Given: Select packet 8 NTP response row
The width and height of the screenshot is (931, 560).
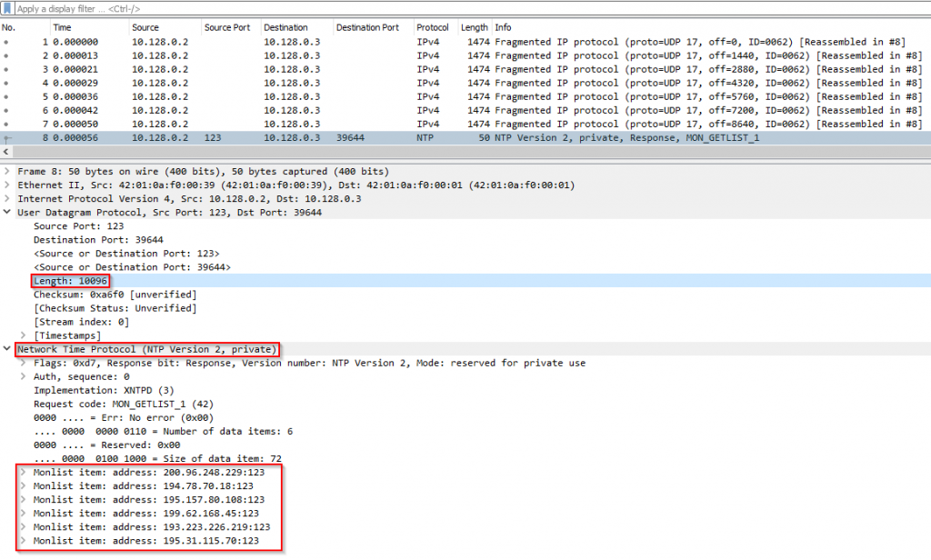Looking at the screenshot, I should (x=465, y=138).
